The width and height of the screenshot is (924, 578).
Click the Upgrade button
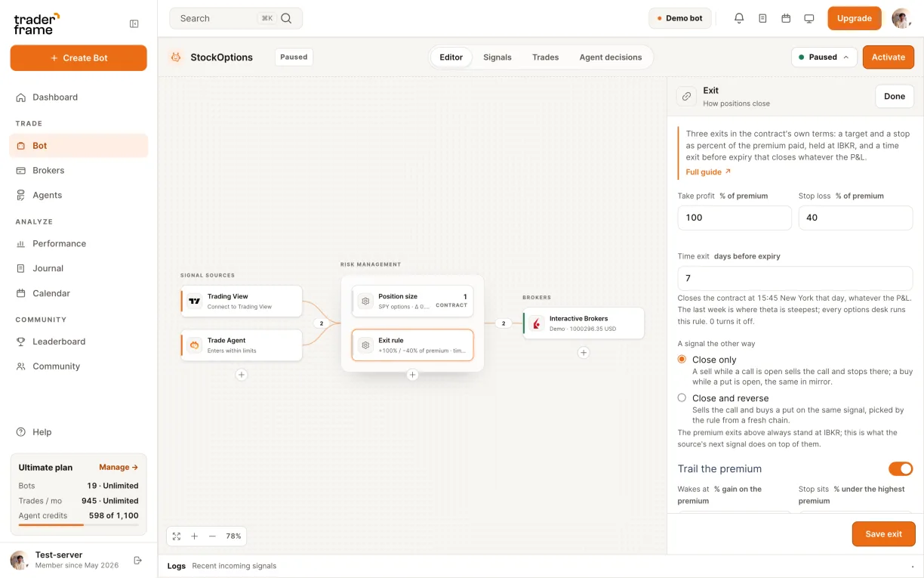855,18
